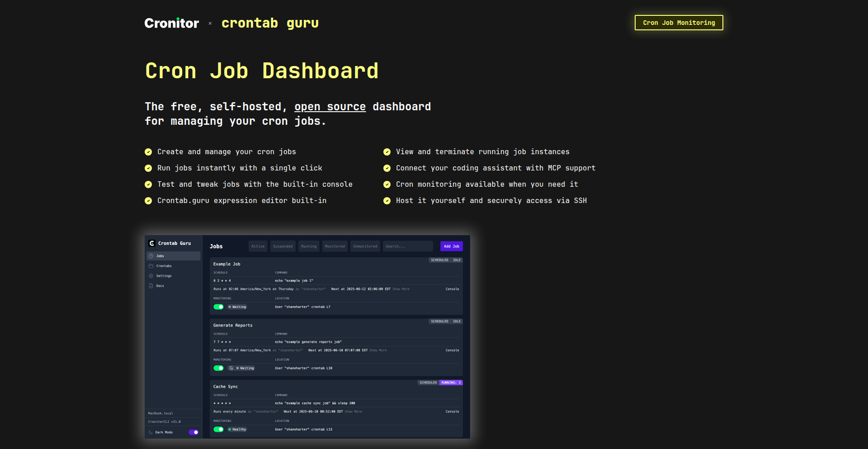Screen dimensions: 868x449
Task: Click the Healthy status badge on Cache Sync
Action: click(x=237, y=430)
